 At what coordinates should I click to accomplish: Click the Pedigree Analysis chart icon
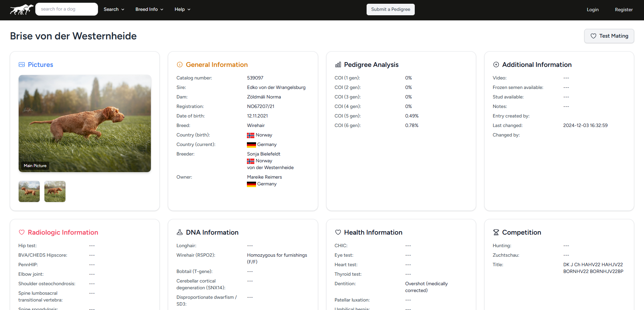[338, 65]
